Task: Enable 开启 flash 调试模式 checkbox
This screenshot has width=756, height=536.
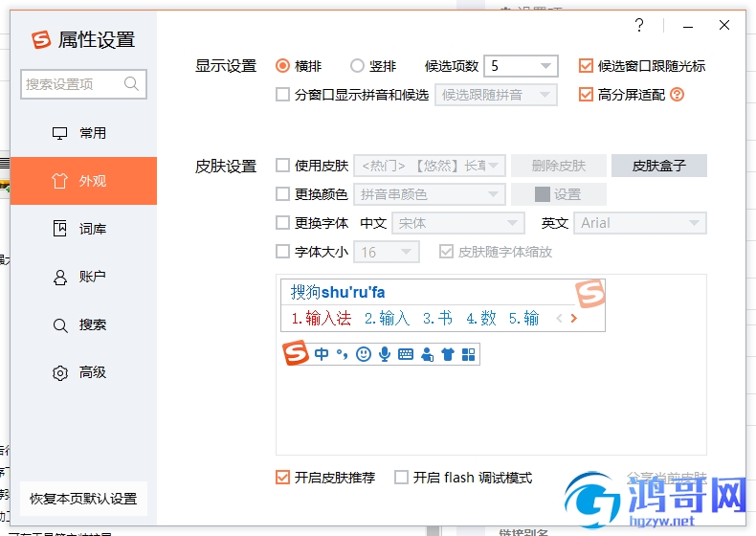Action: [x=401, y=478]
